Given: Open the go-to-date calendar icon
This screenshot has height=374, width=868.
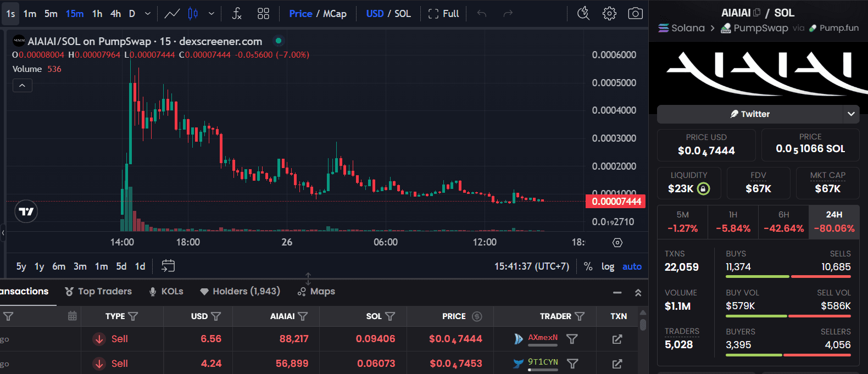Looking at the screenshot, I should (x=168, y=266).
